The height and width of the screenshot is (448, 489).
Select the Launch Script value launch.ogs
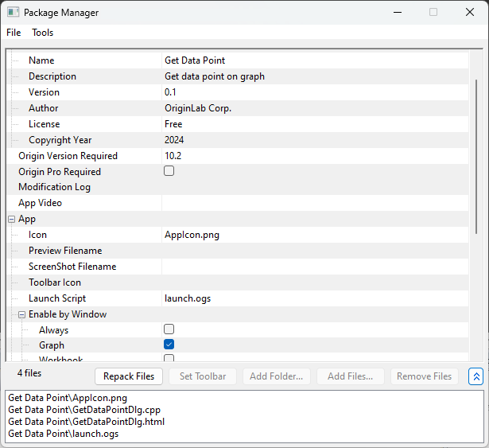pyautogui.click(x=188, y=298)
